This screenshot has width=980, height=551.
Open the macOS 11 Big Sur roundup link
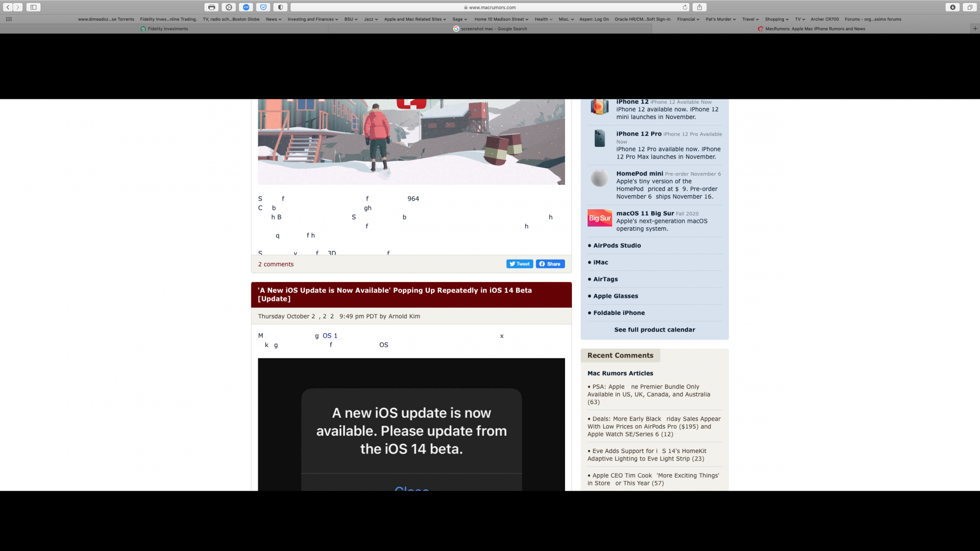645,213
